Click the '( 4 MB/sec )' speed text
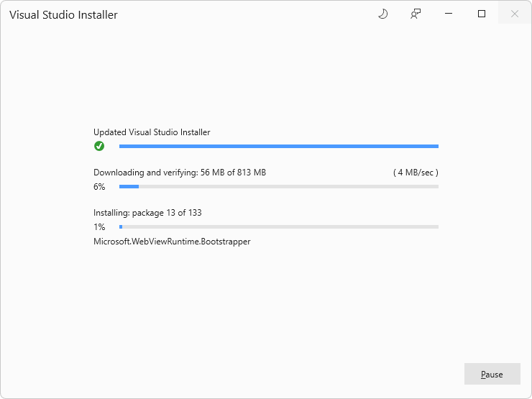This screenshot has height=399, width=532. click(x=416, y=173)
